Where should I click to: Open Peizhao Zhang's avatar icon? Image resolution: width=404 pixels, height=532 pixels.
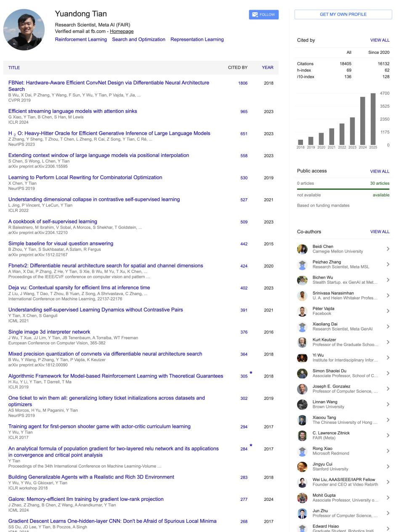click(302, 265)
